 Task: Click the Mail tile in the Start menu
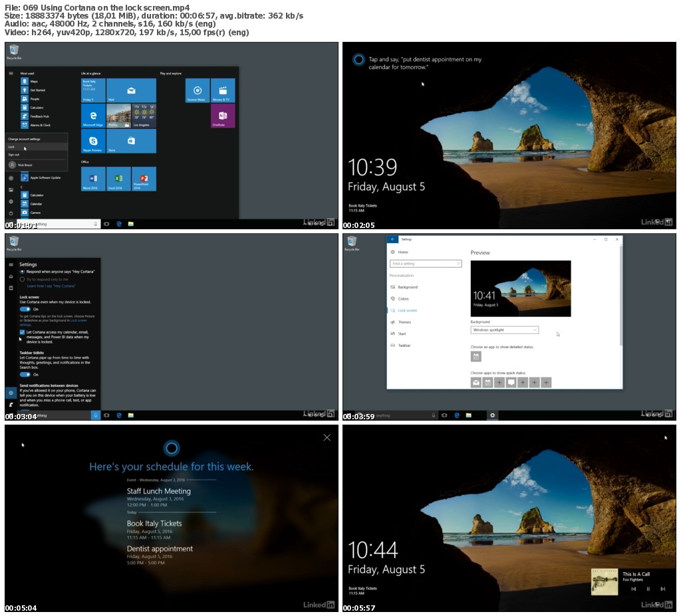coord(131,90)
